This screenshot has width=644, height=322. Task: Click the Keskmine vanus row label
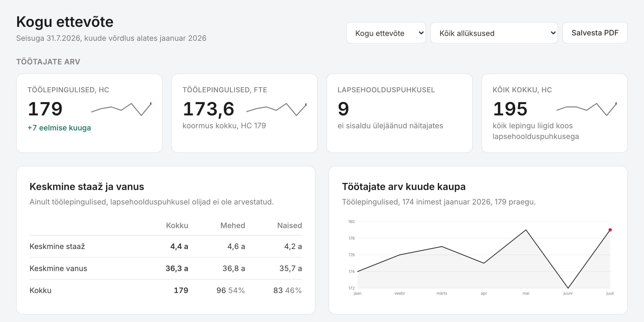(x=58, y=268)
